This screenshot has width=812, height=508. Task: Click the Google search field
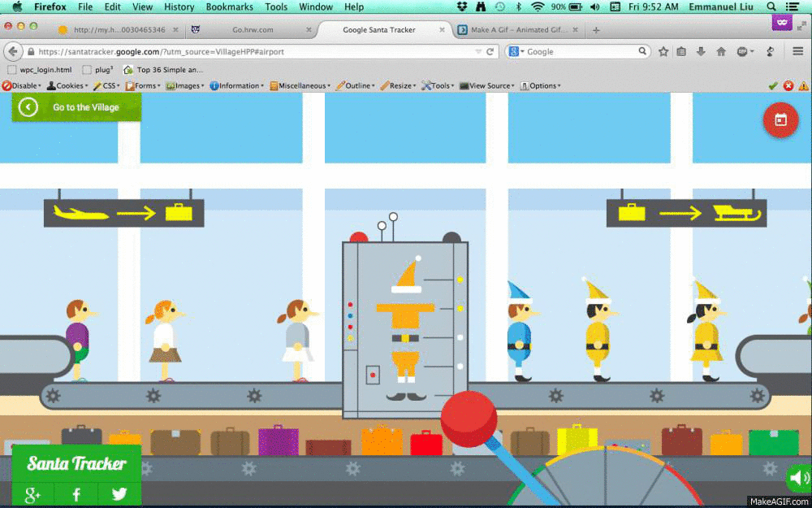coord(578,51)
